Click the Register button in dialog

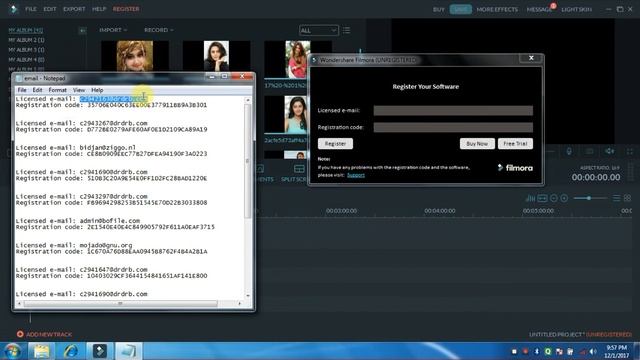pos(336,144)
